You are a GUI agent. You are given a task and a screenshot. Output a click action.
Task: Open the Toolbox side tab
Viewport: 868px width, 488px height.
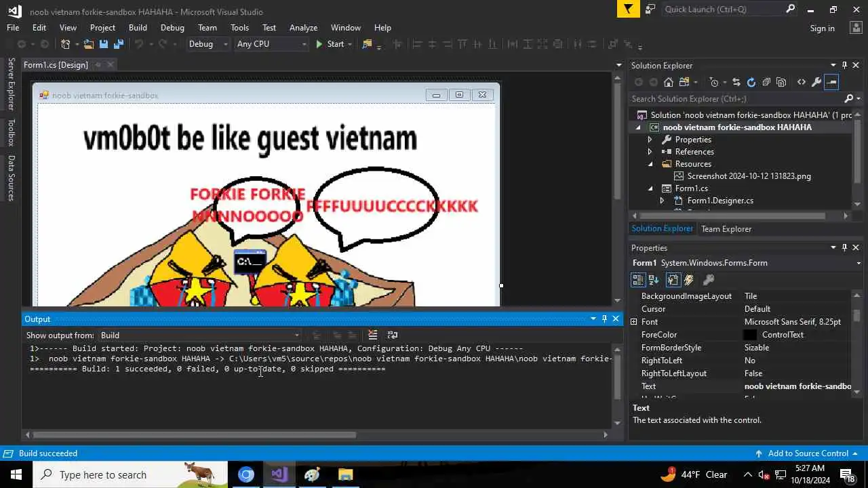(x=11, y=133)
